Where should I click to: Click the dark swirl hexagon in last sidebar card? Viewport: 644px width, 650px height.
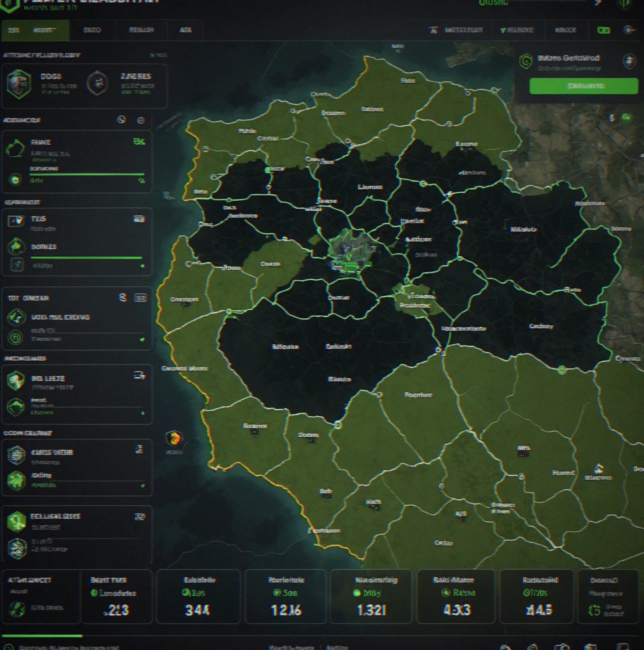pyautogui.click(x=17, y=548)
